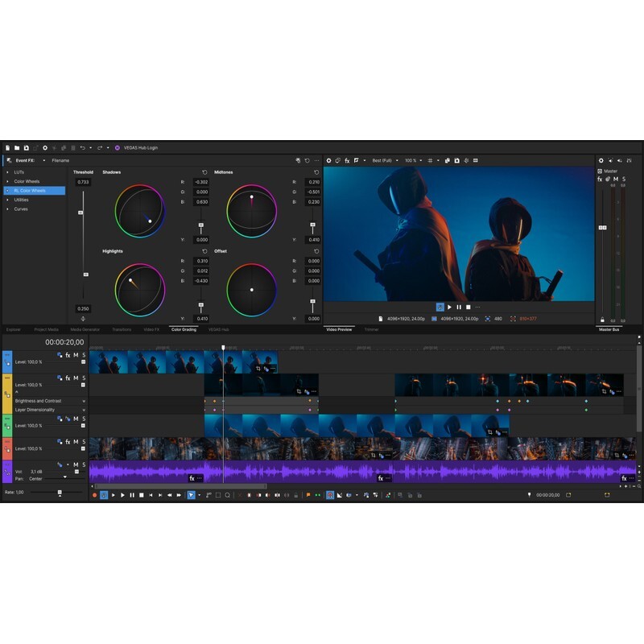Viewport: 644px width, 644px height.
Task: Mute the Master bus with the M button
Action: 616,179
